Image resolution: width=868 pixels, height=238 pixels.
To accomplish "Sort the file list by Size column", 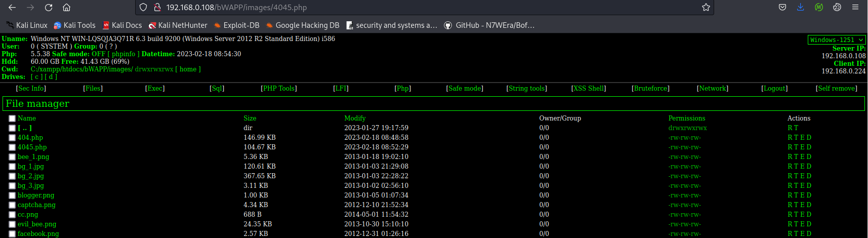I will (x=250, y=118).
